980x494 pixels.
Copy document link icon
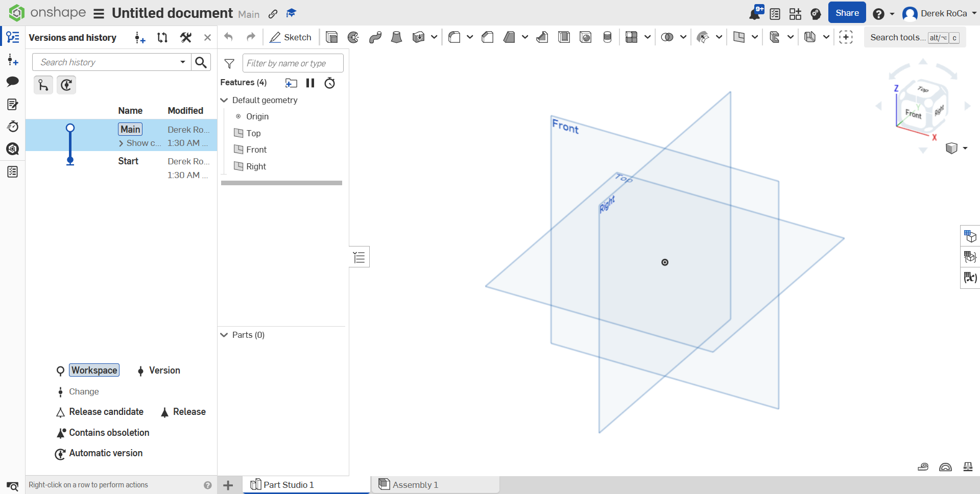point(273,14)
